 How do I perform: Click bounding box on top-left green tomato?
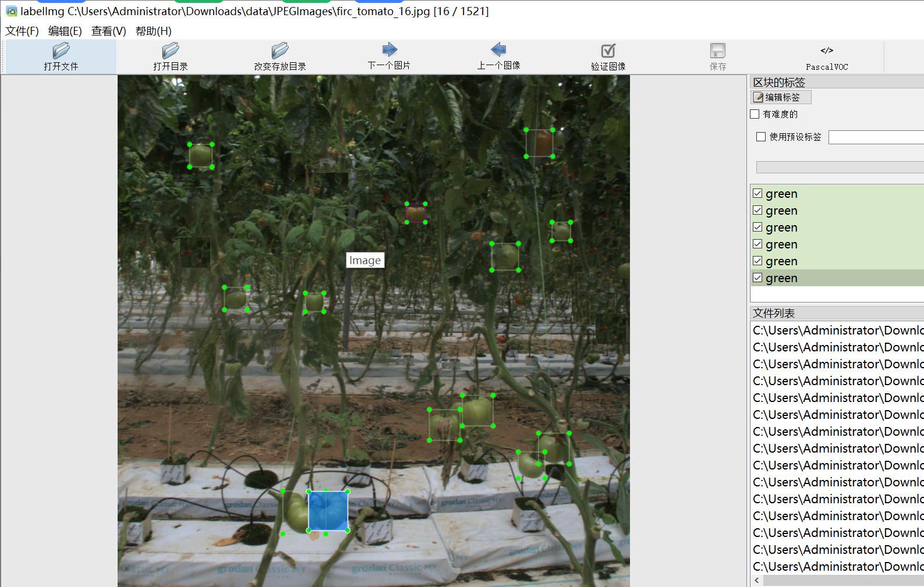[201, 156]
